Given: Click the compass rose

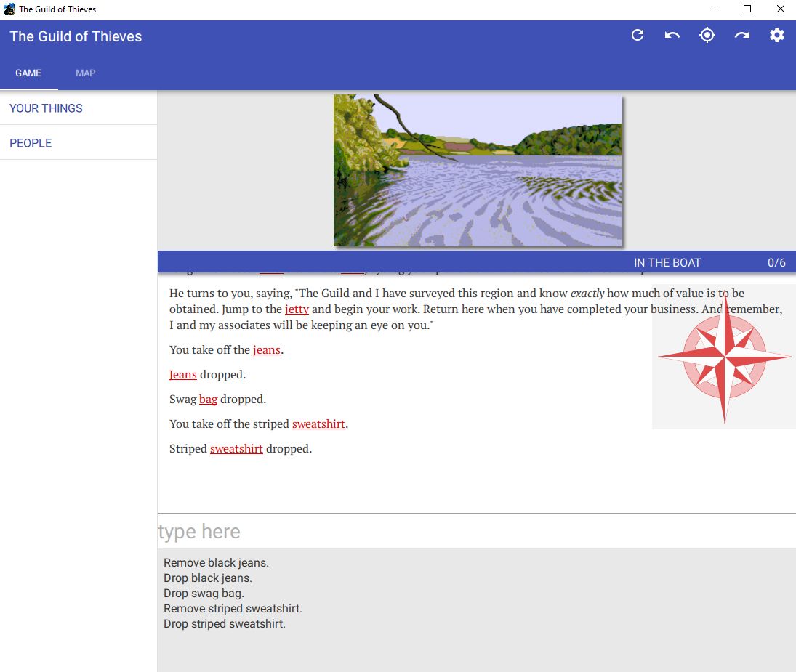Looking at the screenshot, I should pos(724,357).
